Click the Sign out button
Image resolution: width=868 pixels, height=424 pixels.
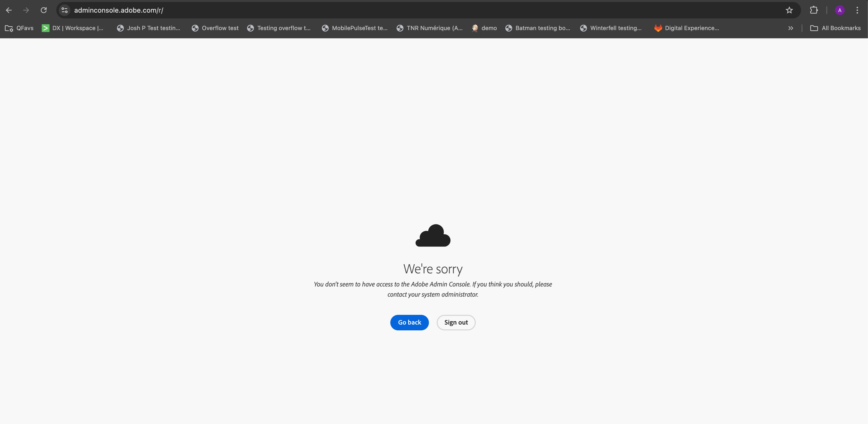(456, 322)
